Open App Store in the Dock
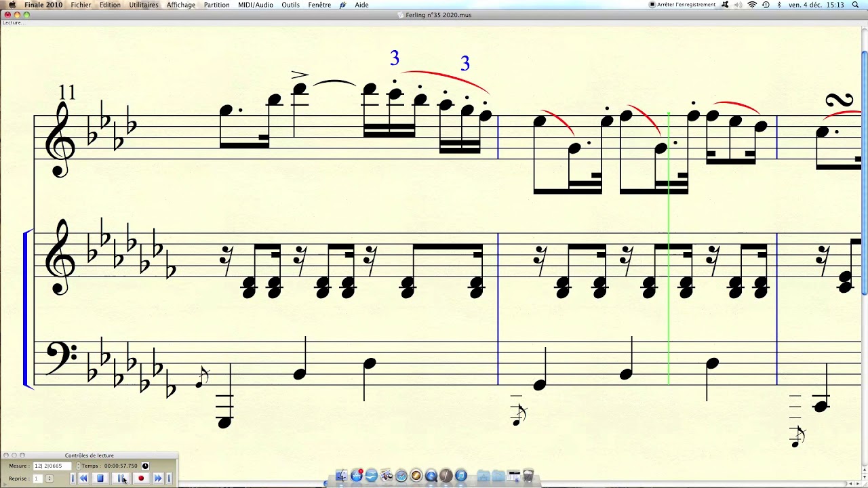The width and height of the screenshot is (868, 488). [x=357, y=476]
